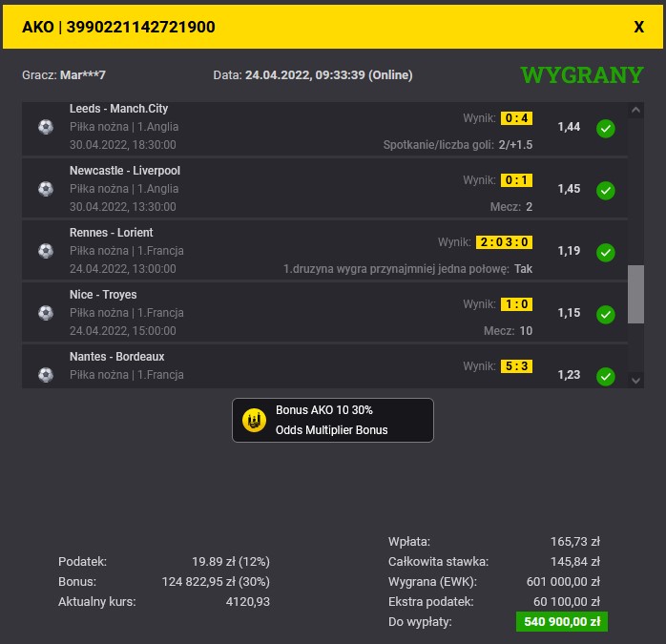Click green checkmark for Rennes - Lorient bet

coord(605,253)
